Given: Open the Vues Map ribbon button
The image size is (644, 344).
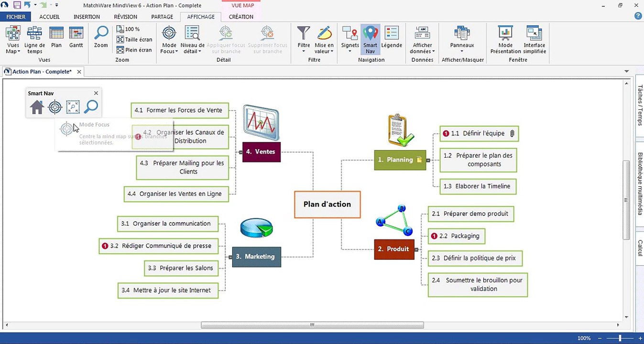Looking at the screenshot, I should (x=13, y=40).
